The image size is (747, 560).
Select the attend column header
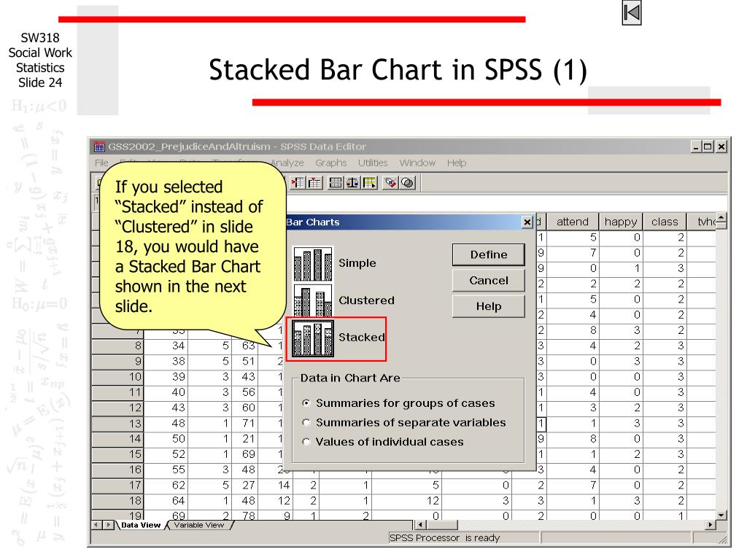point(572,222)
